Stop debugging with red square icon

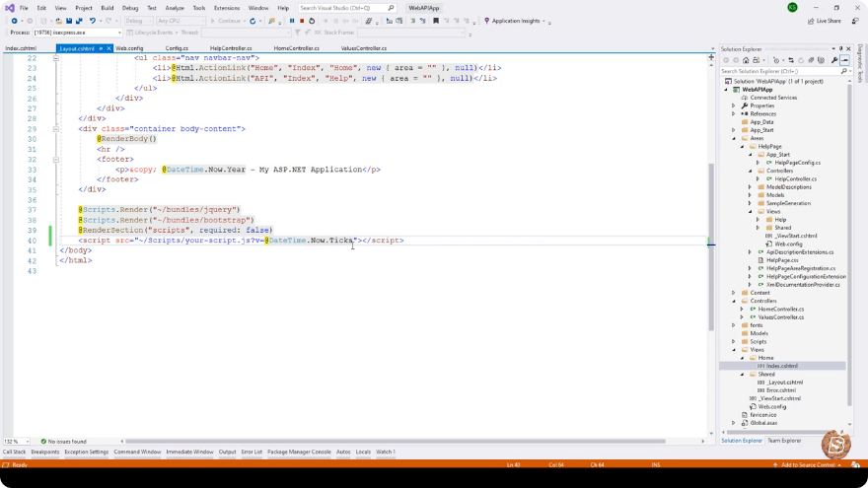point(302,21)
